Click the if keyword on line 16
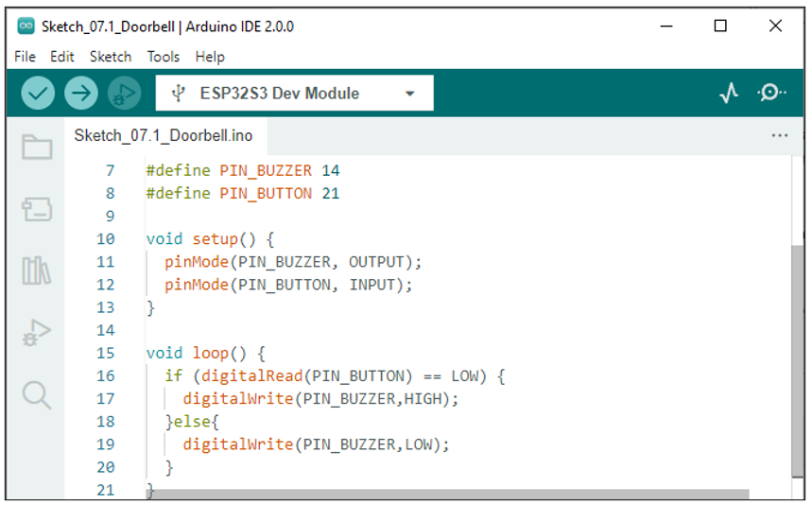This screenshot has height=505, width=812. pos(174,376)
